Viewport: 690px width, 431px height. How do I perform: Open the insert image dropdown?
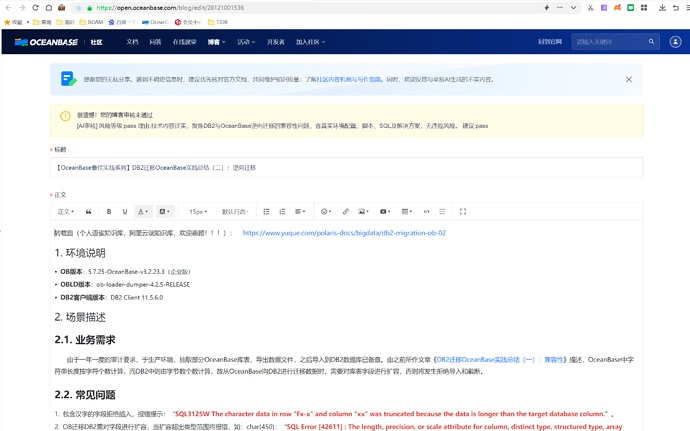[363, 212]
